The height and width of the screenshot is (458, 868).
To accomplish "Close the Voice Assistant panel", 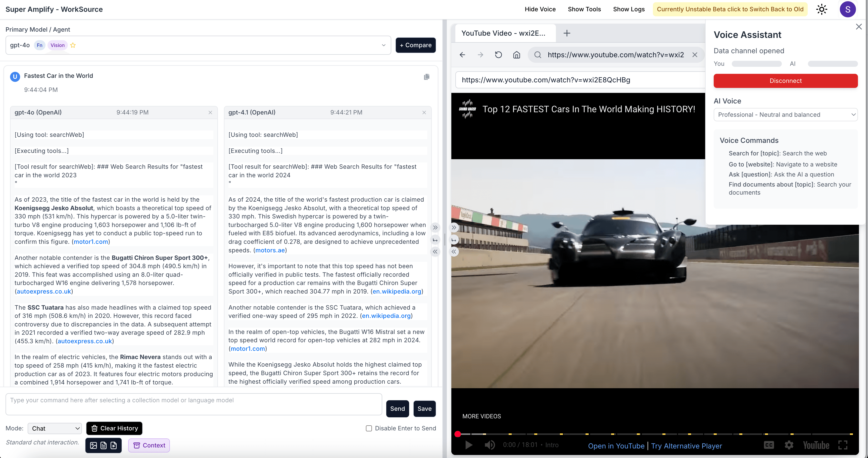I will pos(858,27).
